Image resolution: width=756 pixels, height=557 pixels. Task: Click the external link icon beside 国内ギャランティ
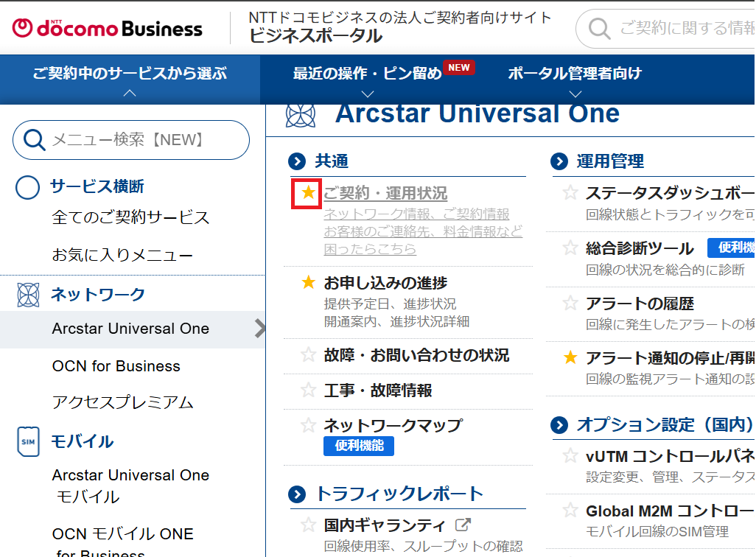(x=463, y=525)
